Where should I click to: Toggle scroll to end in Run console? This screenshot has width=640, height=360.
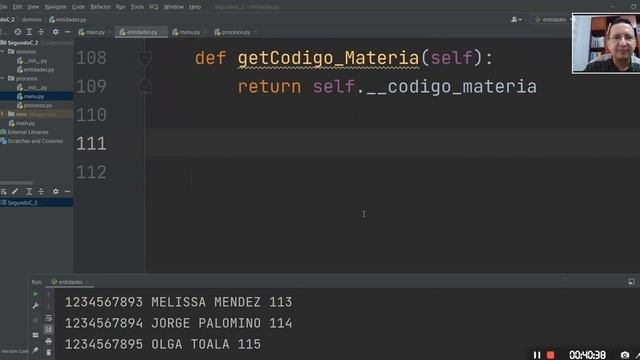(x=49, y=329)
